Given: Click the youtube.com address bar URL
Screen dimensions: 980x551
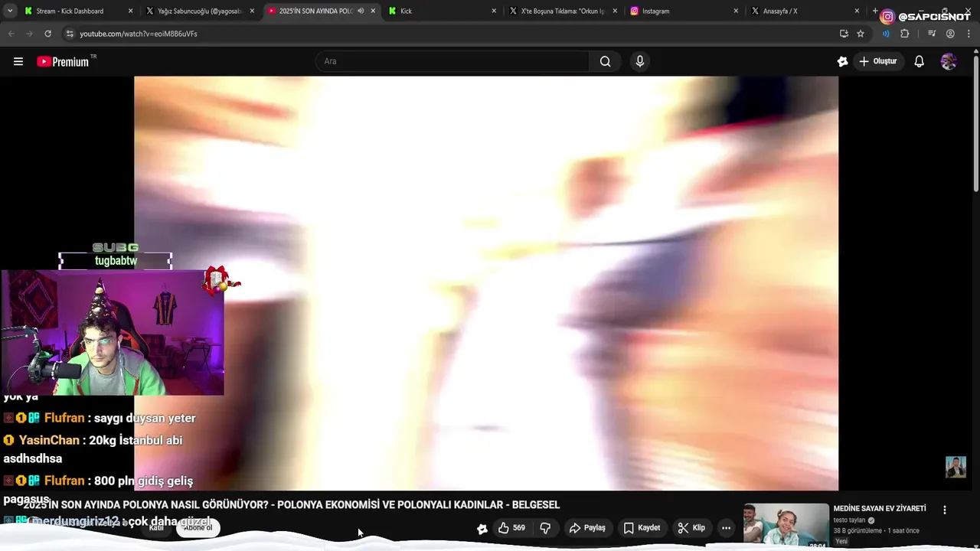Looking at the screenshot, I should 139,34.
